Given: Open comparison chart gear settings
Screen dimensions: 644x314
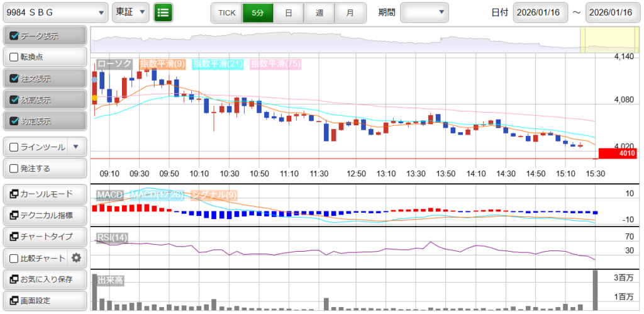Looking at the screenshot, I should (x=76, y=257).
